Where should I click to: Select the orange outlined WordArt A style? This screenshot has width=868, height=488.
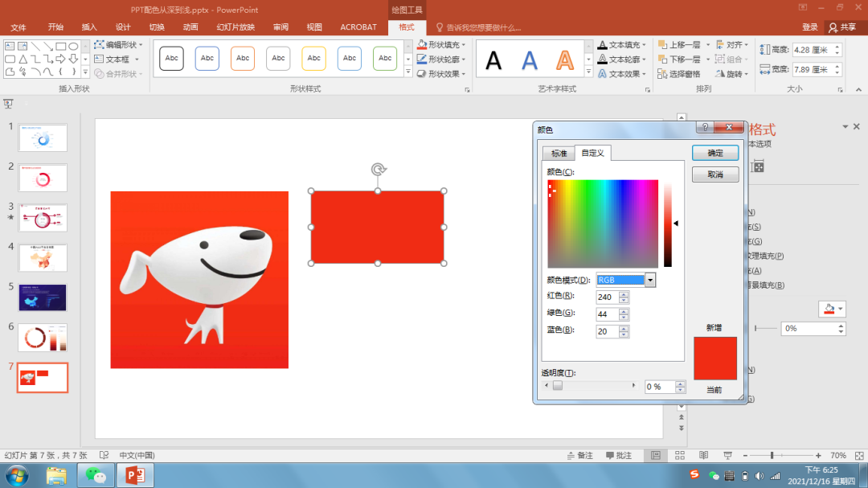(566, 60)
